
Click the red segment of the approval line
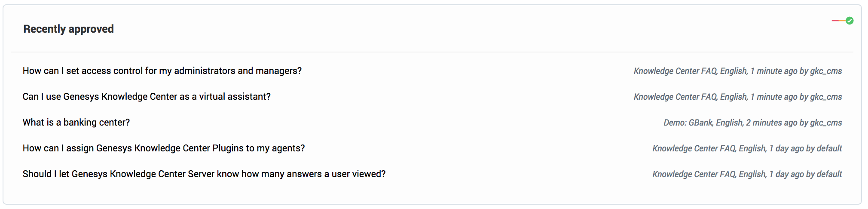point(835,21)
